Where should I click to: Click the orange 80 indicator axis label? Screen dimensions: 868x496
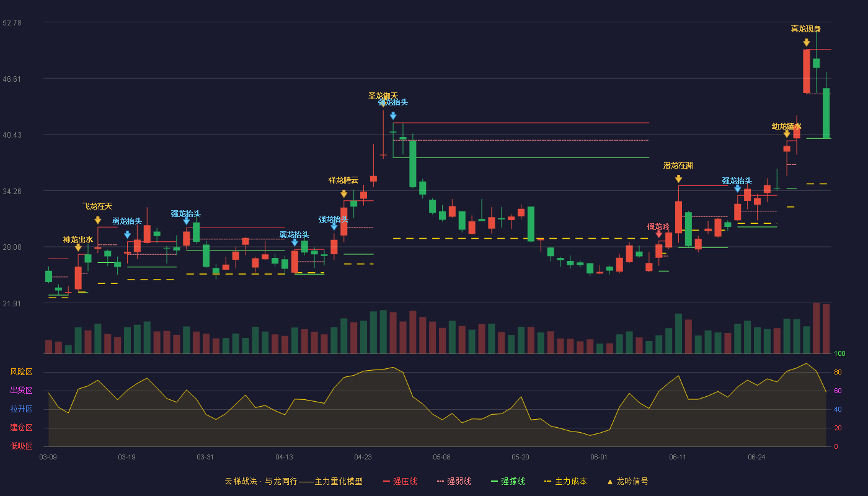click(x=838, y=372)
